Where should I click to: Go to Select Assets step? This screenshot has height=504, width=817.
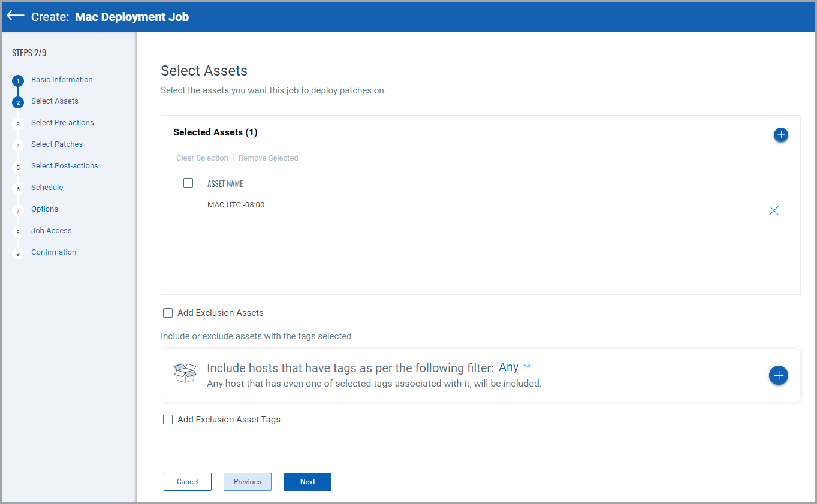pos(55,101)
